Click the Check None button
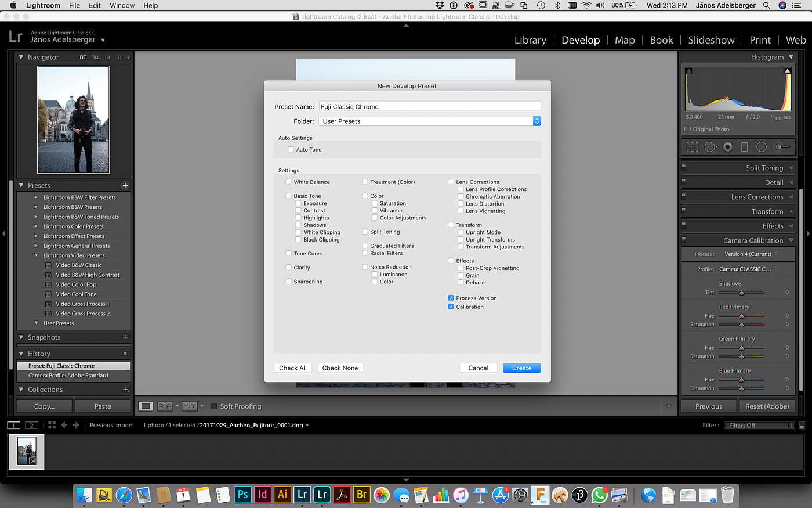Image resolution: width=812 pixels, height=508 pixels. [x=340, y=368]
